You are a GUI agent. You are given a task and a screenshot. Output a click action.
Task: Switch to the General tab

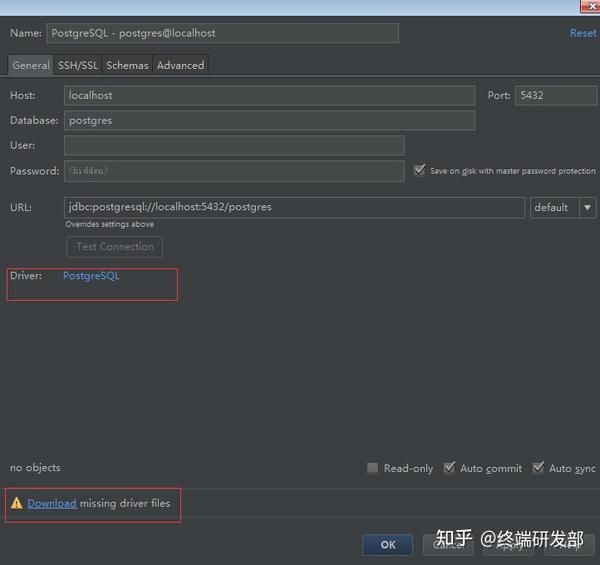pyautogui.click(x=31, y=65)
